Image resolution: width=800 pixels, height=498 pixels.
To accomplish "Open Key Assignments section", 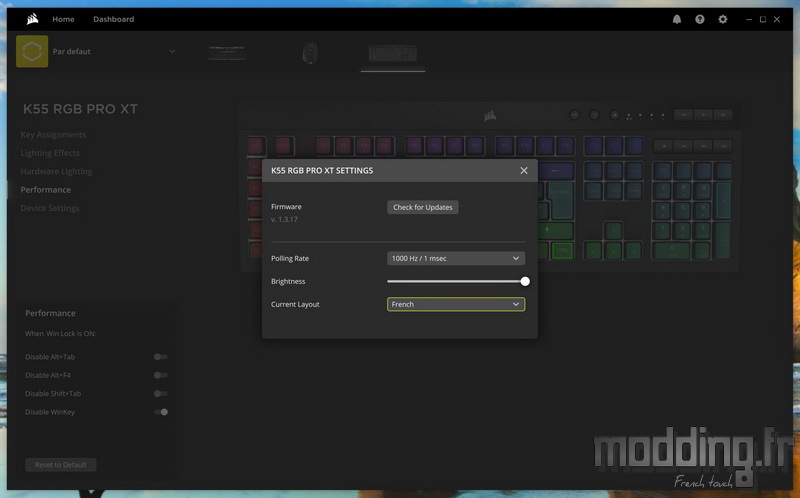I will point(53,135).
